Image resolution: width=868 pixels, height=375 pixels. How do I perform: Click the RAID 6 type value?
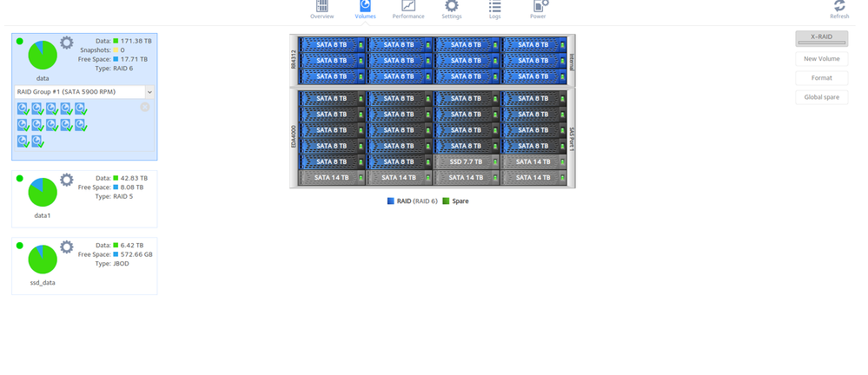[123, 69]
